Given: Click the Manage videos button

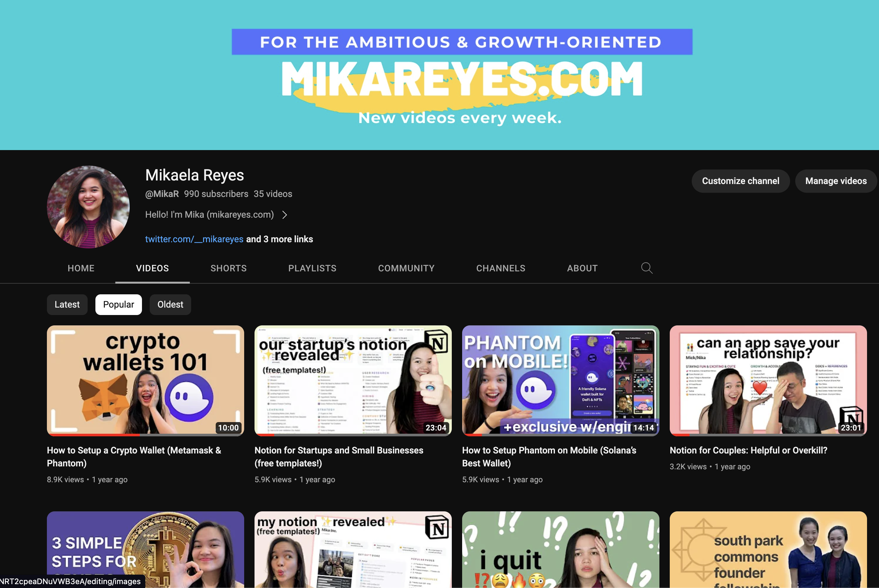Looking at the screenshot, I should pyautogui.click(x=835, y=181).
